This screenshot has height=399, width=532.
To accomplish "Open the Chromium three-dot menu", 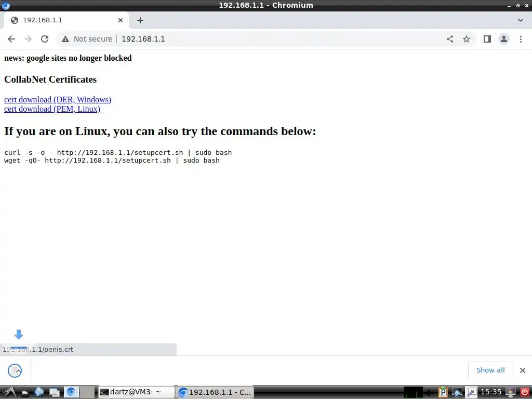I will click(x=521, y=39).
